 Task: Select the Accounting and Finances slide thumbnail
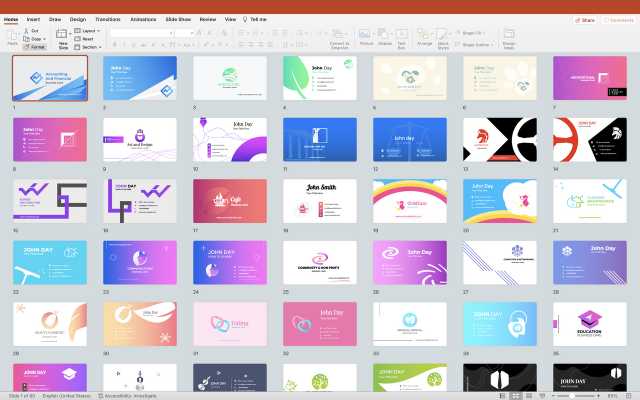(x=49, y=77)
